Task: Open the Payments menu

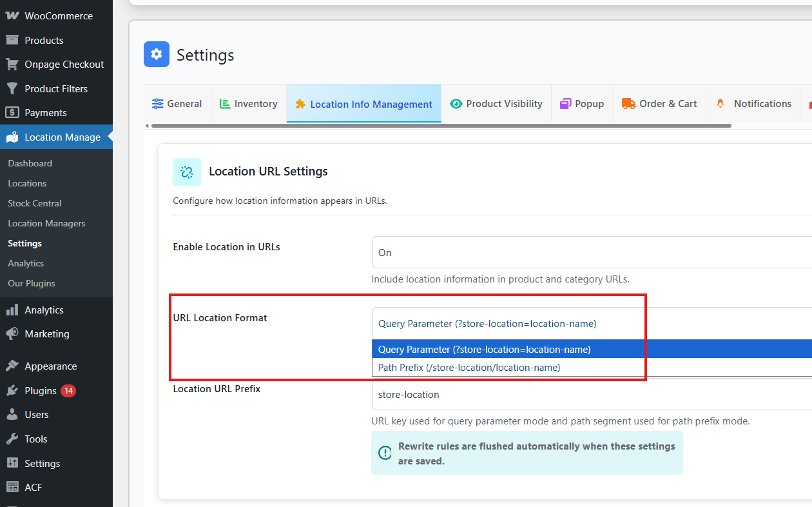Action: click(56, 112)
